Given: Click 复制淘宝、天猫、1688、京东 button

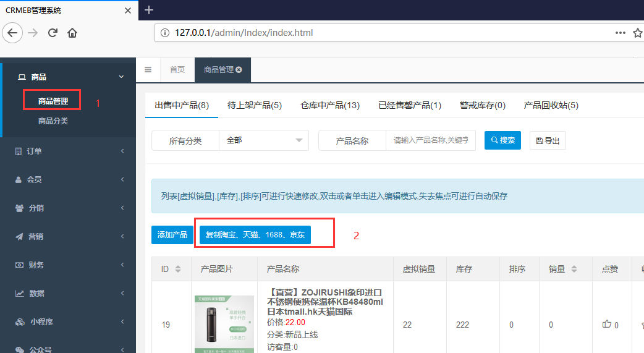Looking at the screenshot, I should (255, 235).
